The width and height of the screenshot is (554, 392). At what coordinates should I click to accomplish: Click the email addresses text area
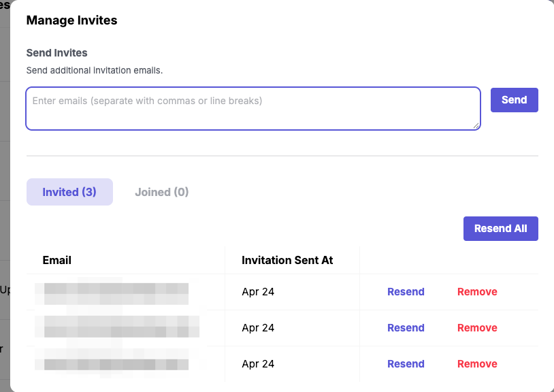(x=252, y=108)
